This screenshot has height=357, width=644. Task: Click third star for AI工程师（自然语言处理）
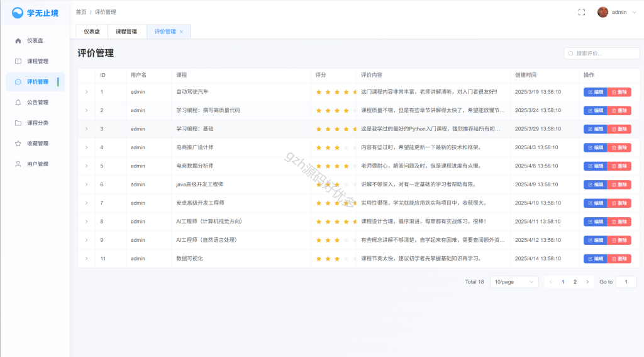point(337,240)
